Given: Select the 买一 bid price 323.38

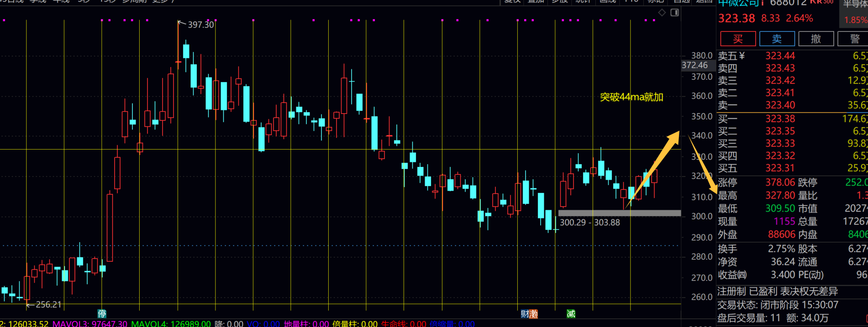Looking at the screenshot, I should (780, 119).
